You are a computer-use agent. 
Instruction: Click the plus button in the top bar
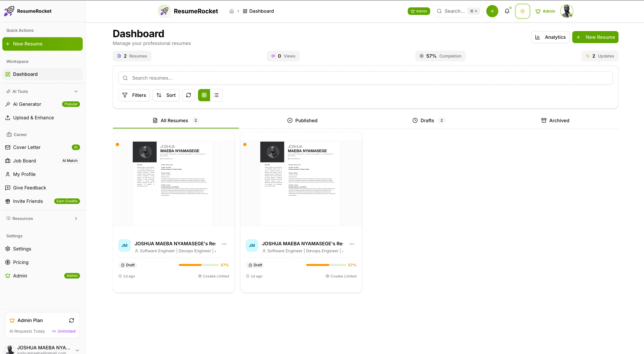[x=492, y=11]
